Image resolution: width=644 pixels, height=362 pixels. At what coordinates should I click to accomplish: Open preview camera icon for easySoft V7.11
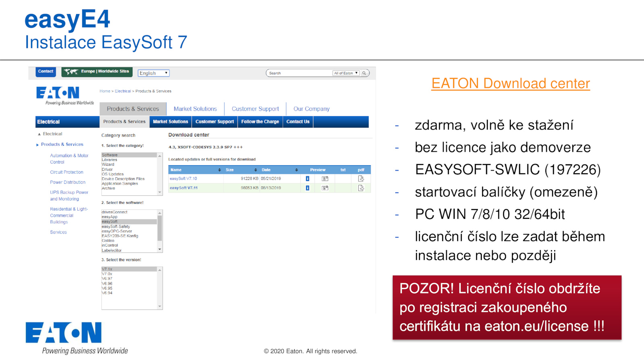325,188
